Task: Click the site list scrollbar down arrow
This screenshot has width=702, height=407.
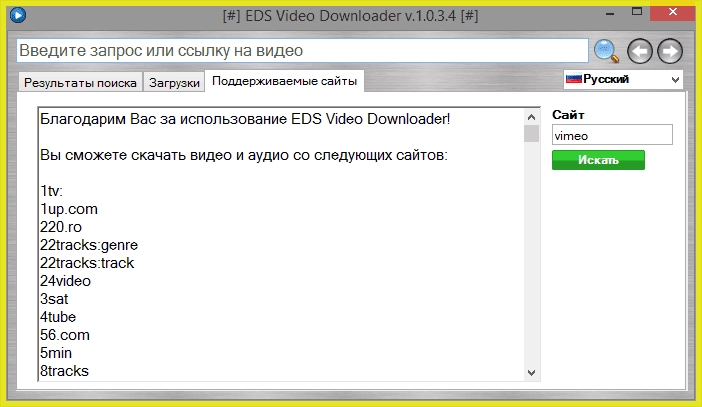Action: (531, 373)
